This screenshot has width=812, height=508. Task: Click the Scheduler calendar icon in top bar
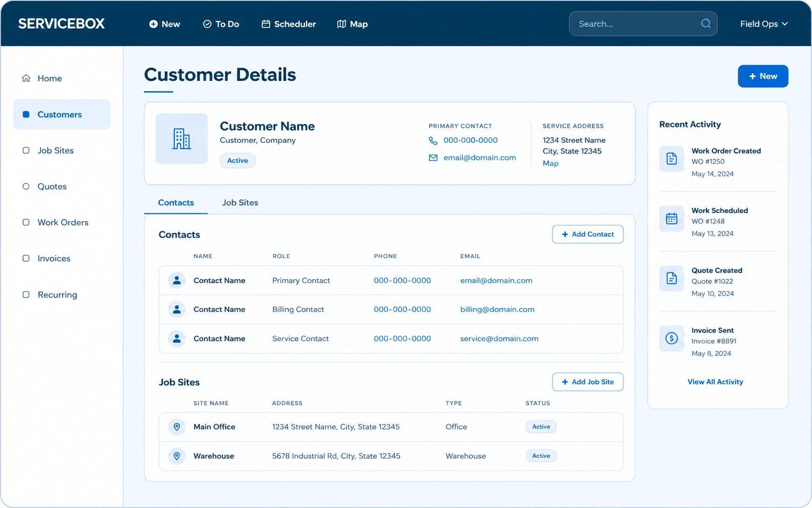point(266,24)
